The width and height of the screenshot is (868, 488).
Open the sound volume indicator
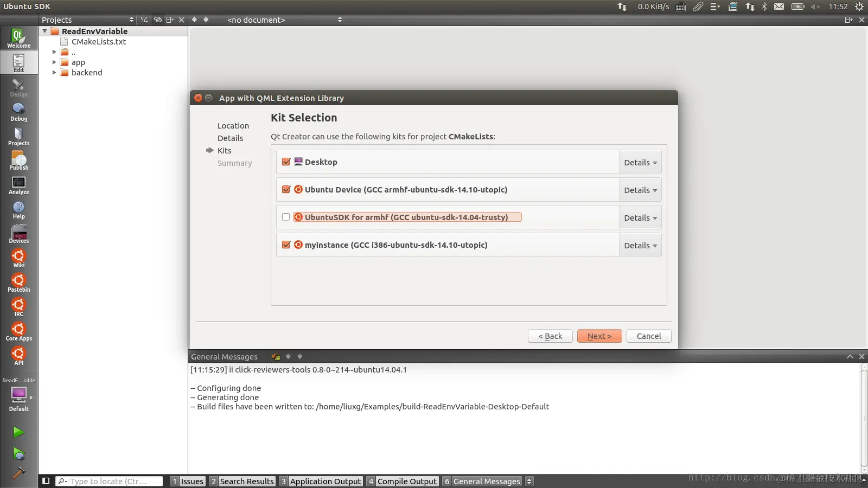(x=815, y=7)
